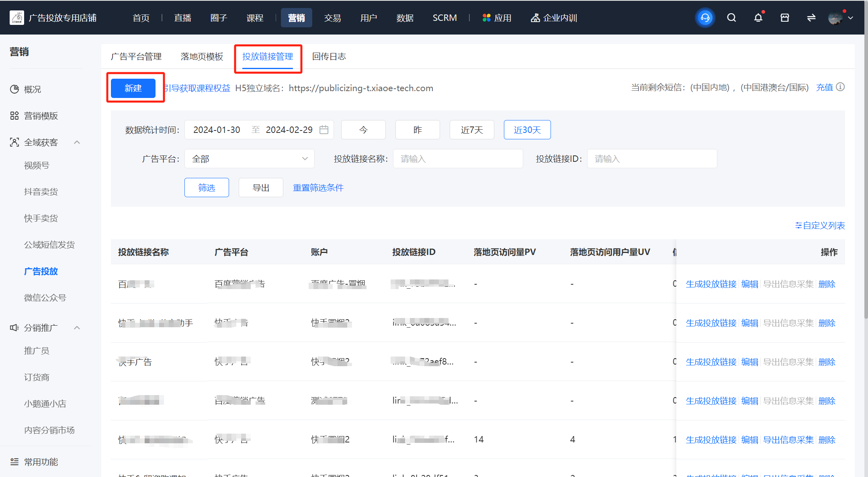The width and height of the screenshot is (868, 477).
Task: Focus the 投放链接ID input field
Action: [x=652, y=159]
